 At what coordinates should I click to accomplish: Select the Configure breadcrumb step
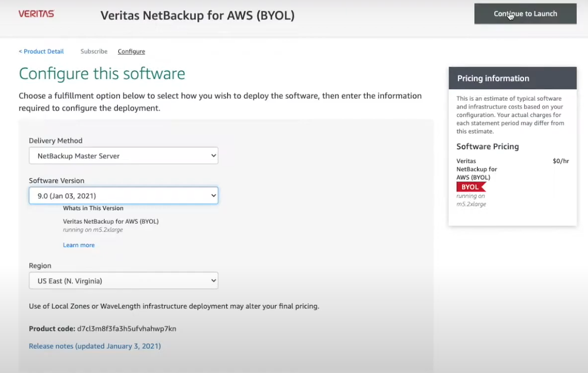131,52
